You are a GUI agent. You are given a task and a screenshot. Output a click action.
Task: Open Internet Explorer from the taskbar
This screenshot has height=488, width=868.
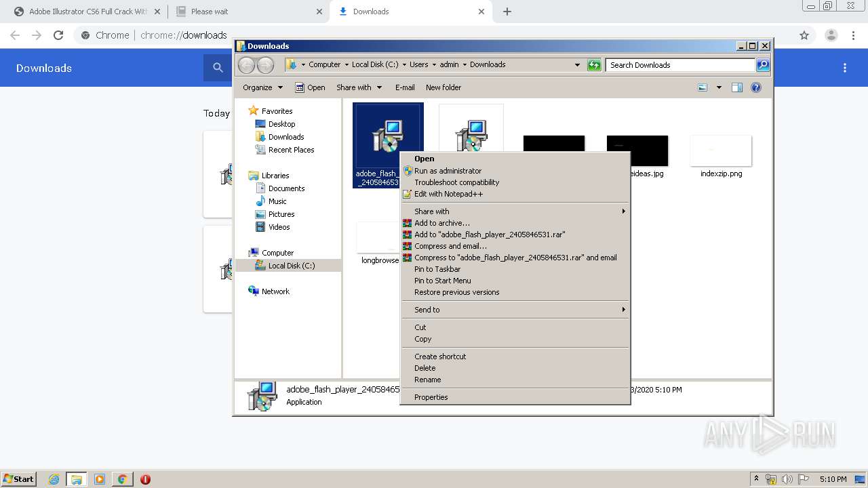(x=54, y=479)
